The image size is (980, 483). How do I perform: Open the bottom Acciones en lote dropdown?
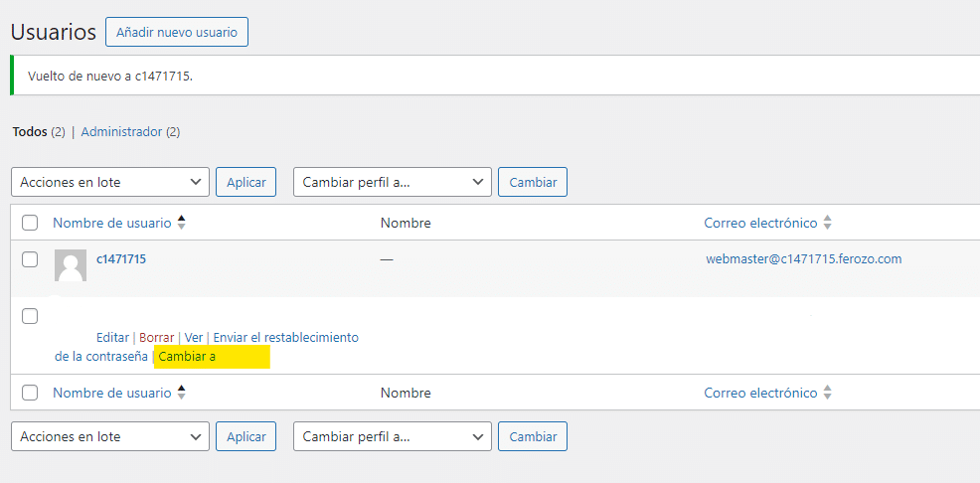(110, 436)
